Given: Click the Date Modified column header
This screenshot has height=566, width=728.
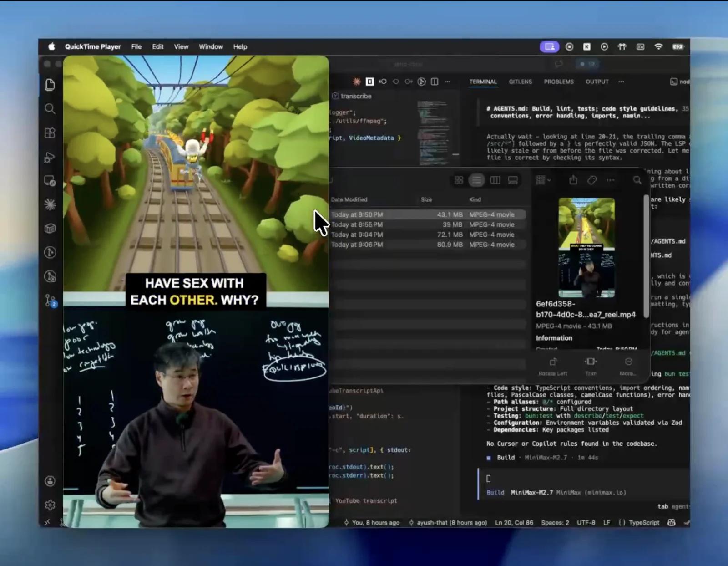Looking at the screenshot, I should (349, 199).
